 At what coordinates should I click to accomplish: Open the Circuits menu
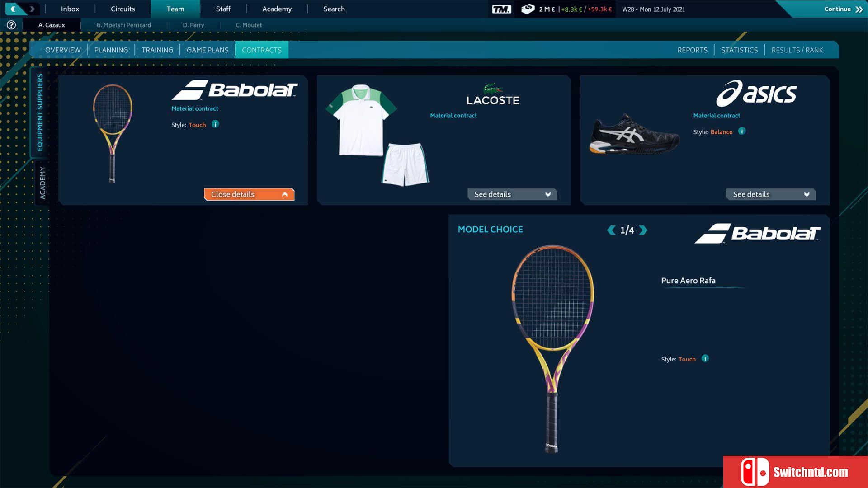click(123, 9)
